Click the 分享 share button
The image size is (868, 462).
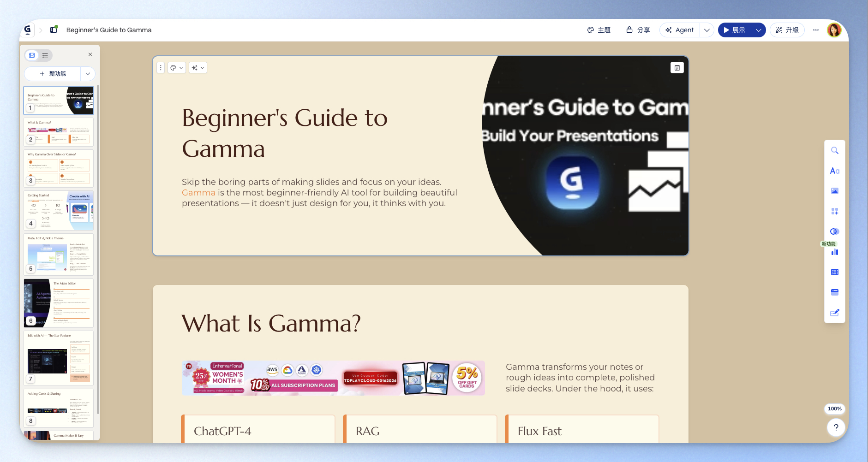638,30
